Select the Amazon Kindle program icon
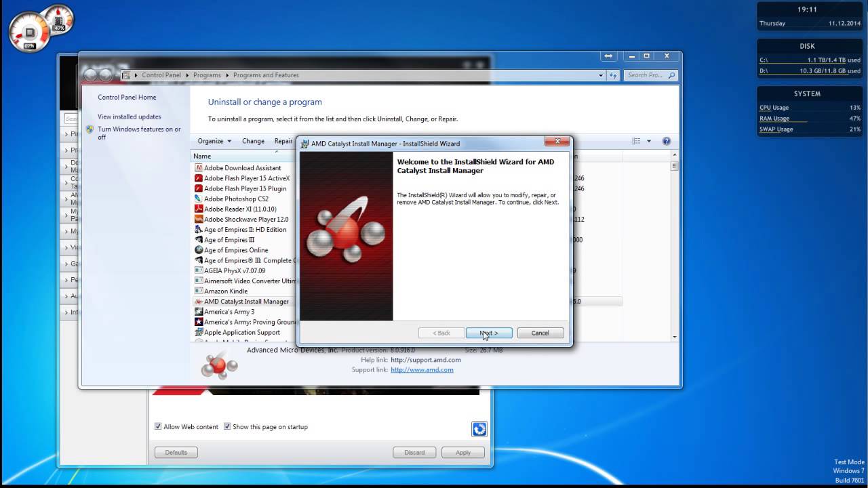This screenshot has height=488, width=868. [x=199, y=291]
